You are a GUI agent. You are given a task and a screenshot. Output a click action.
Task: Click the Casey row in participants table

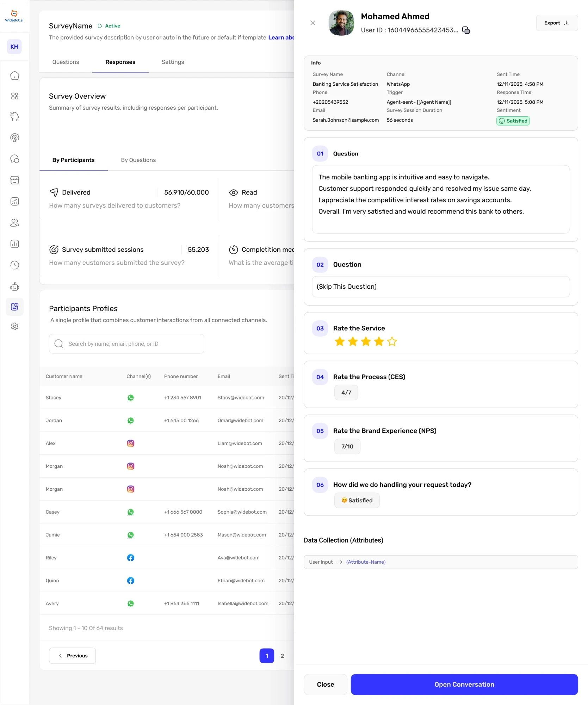point(167,512)
